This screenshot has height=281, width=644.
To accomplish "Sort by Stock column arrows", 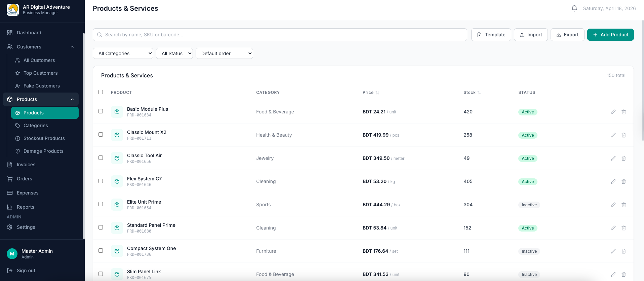I will (x=479, y=93).
